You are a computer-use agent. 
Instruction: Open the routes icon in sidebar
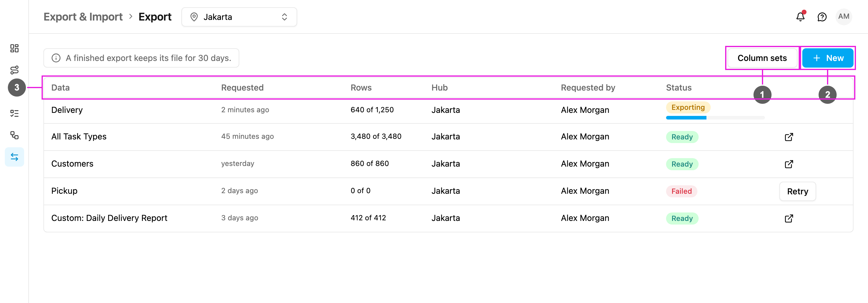pyautogui.click(x=14, y=70)
